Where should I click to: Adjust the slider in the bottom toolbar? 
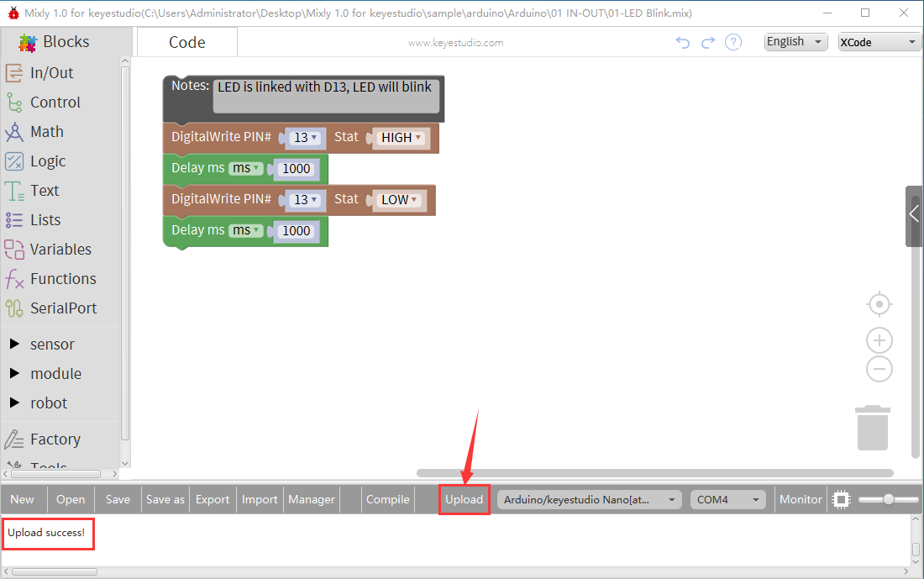point(889,499)
